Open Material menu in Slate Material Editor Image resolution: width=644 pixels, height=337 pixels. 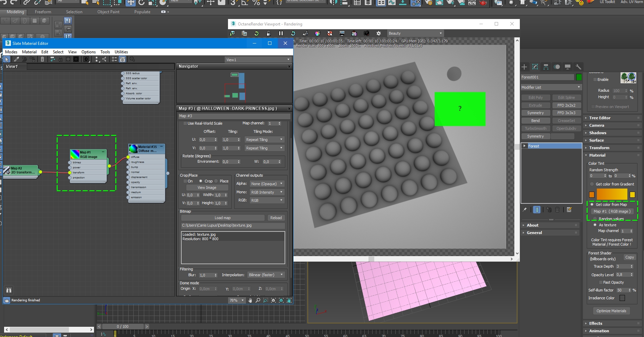click(29, 52)
